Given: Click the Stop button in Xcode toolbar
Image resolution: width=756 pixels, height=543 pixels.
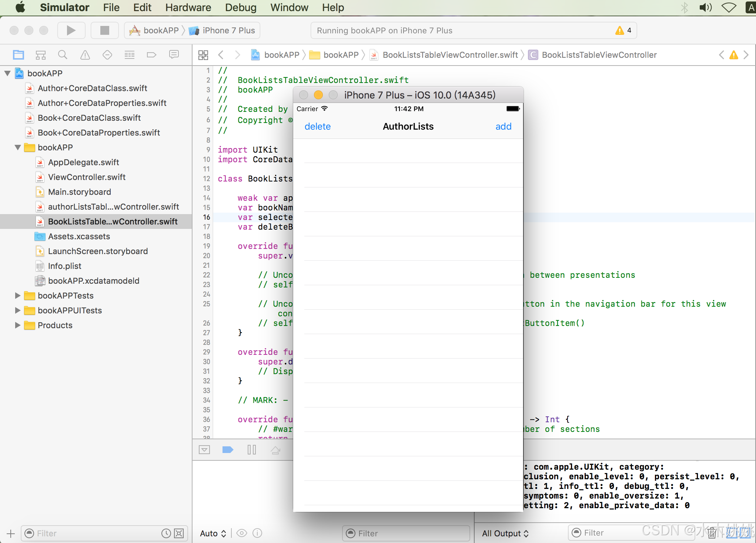Looking at the screenshot, I should [105, 30].
